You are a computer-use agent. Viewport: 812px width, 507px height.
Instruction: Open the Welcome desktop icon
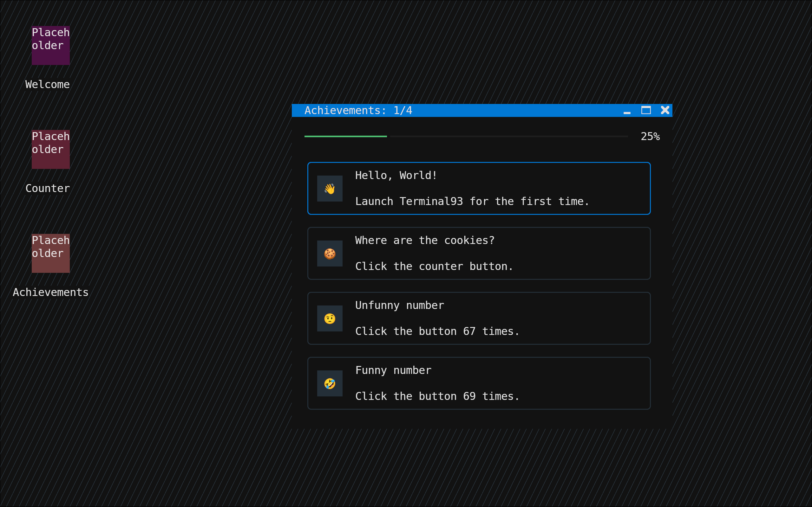51,45
